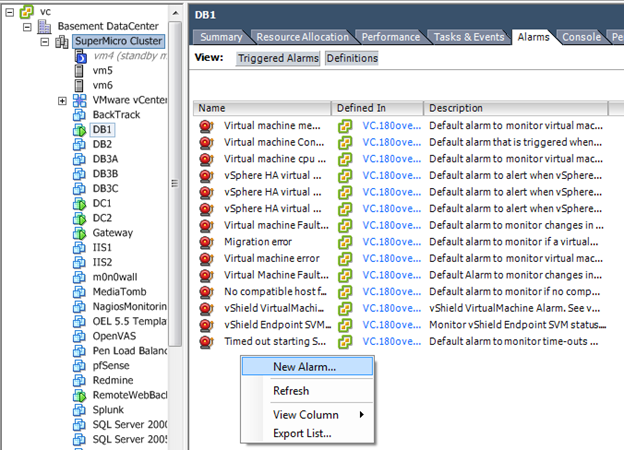Click the inventory tree vertical scrollbar thumb
Viewport: 624px width, 450px height.
[x=175, y=183]
